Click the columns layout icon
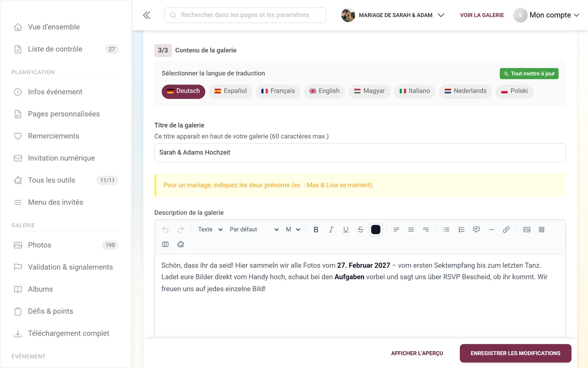Viewport: 588px width, 368px height. pos(165,245)
